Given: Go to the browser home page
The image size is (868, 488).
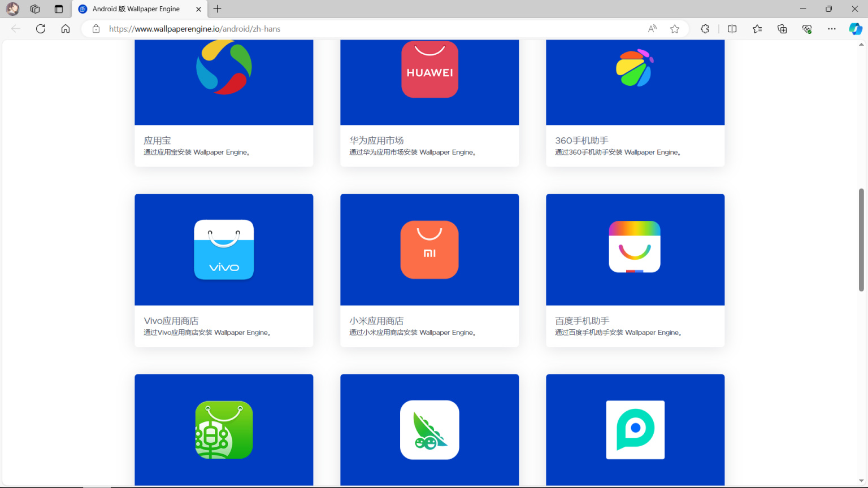Looking at the screenshot, I should [x=66, y=29].
